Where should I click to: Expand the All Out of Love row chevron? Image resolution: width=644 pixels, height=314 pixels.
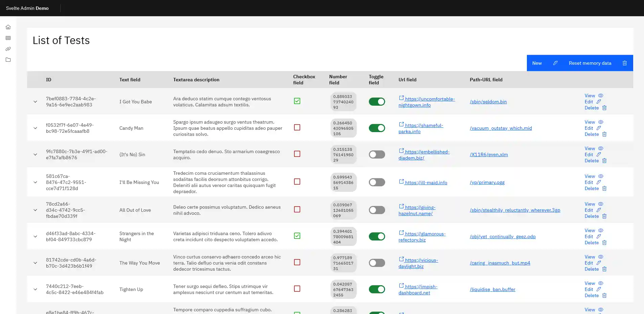pyautogui.click(x=35, y=210)
